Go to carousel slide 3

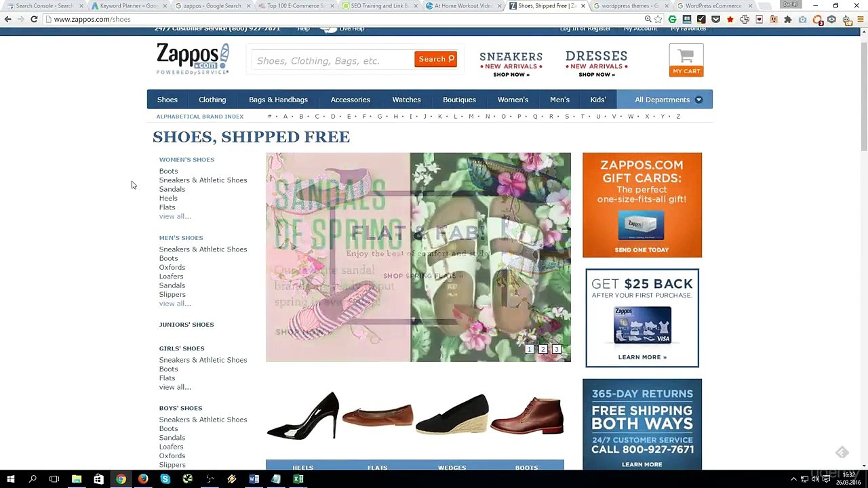(557, 349)
